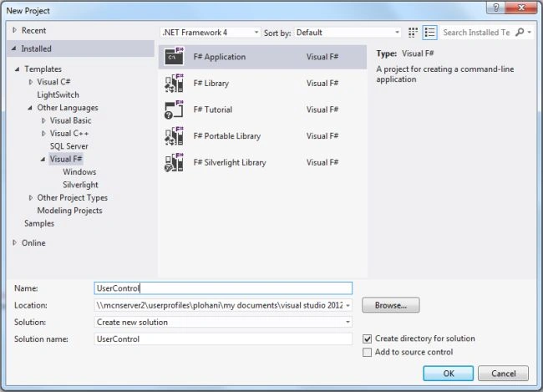Image resolution: width=543 pixels, height=392 pixels.
Task: Select Samples in the tree
Action: tap(39, 223)
